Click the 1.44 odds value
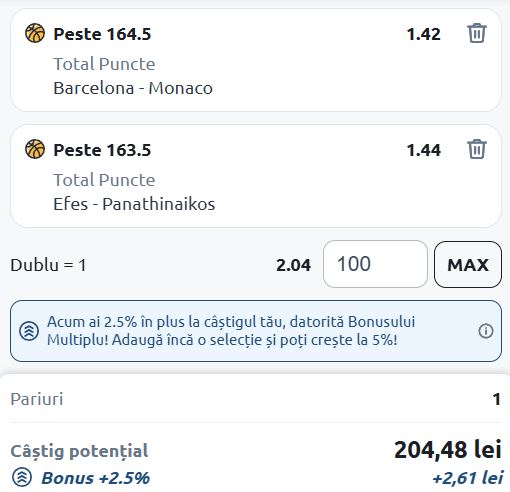The width and height of the screenshot is (510, 492). tap(424, 150)
